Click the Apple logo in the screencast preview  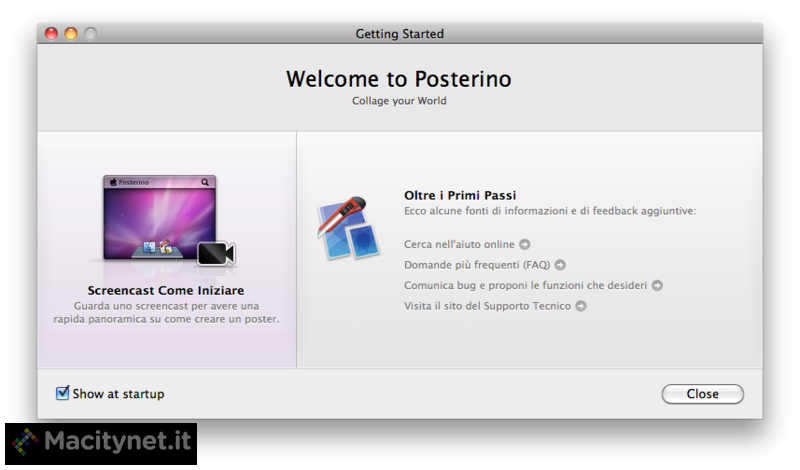coord(114,183)
